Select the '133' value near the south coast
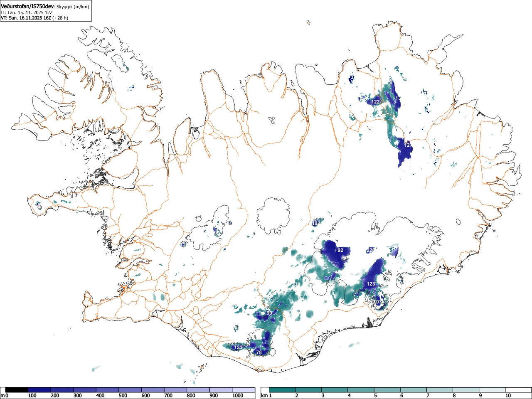 pyautogui.click(x=238, y=347)
